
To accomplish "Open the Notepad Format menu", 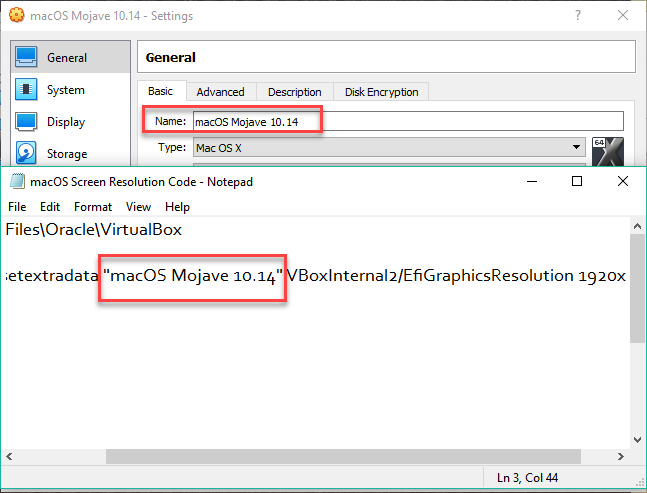I will 93,207.
